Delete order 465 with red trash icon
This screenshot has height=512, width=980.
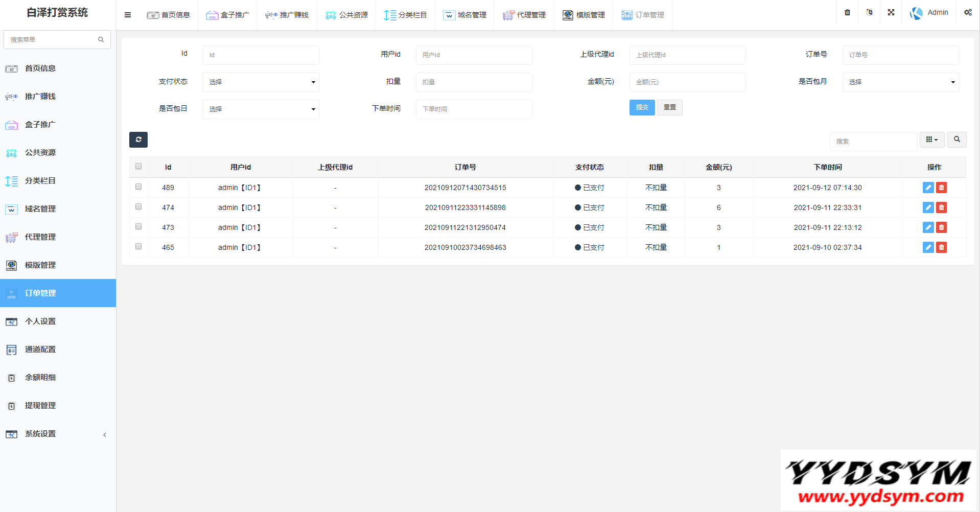(941, 247)
